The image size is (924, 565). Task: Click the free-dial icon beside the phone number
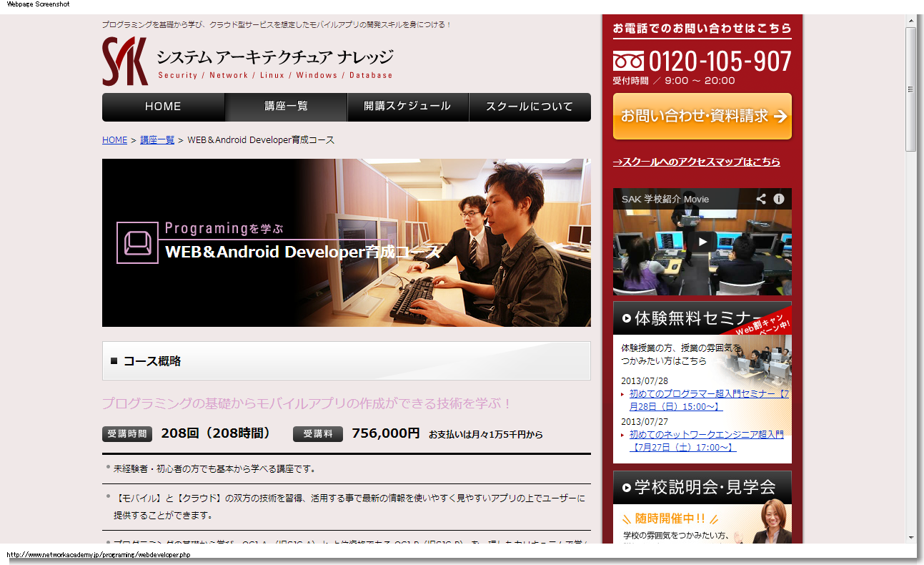pos(628,62)
